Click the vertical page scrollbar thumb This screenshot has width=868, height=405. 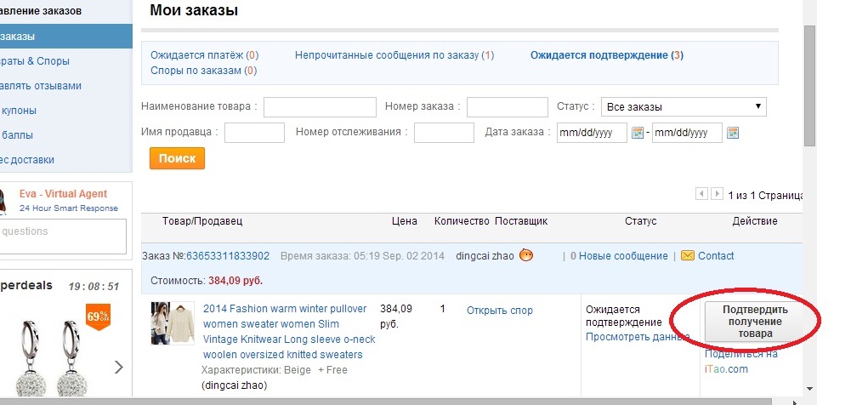click(809, 85)
